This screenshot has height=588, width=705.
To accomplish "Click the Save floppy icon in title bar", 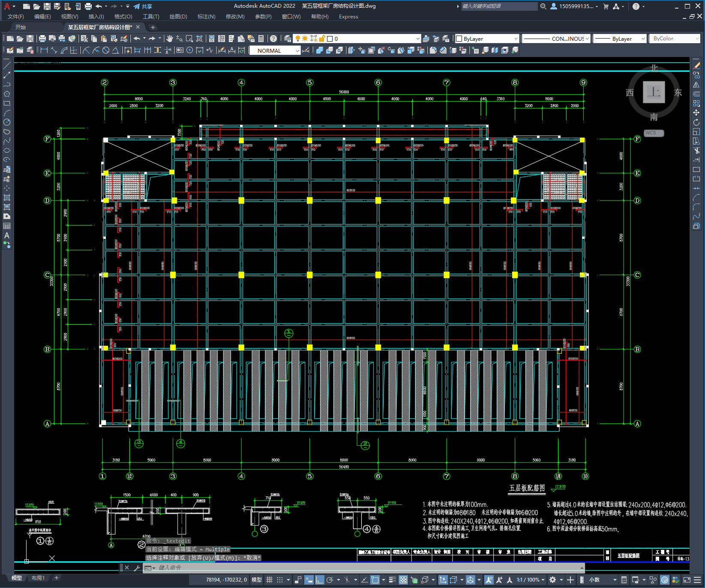I will [x=47, y=6].
